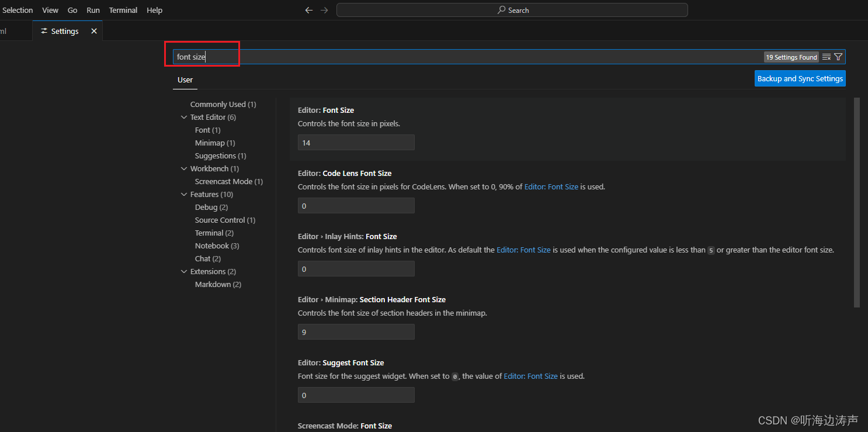Click the settings list vertical scrollbar
Viewport: 868px width, 432px height.
pos(857,202)
